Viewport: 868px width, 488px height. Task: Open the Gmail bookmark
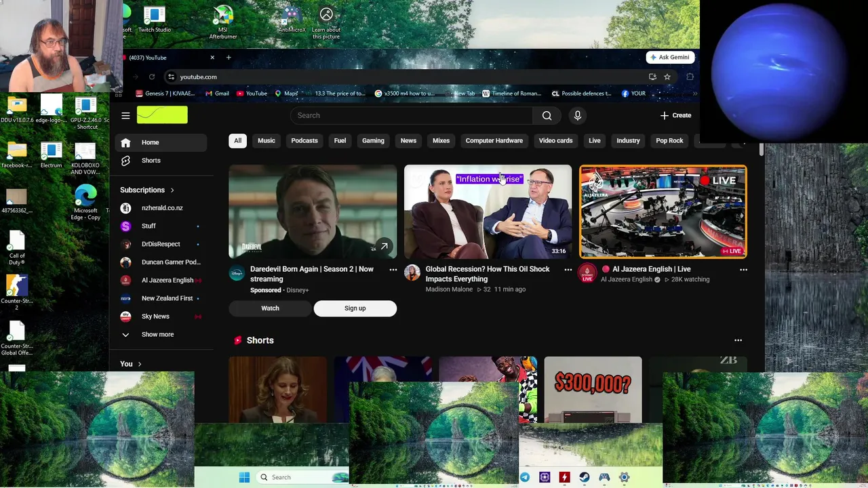tap(217, 94)
